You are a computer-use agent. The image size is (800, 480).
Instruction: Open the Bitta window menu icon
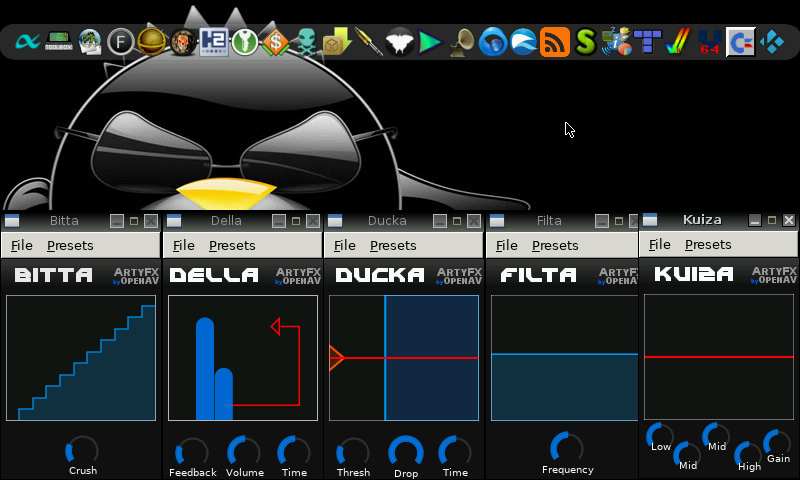(x=12, y=221)
